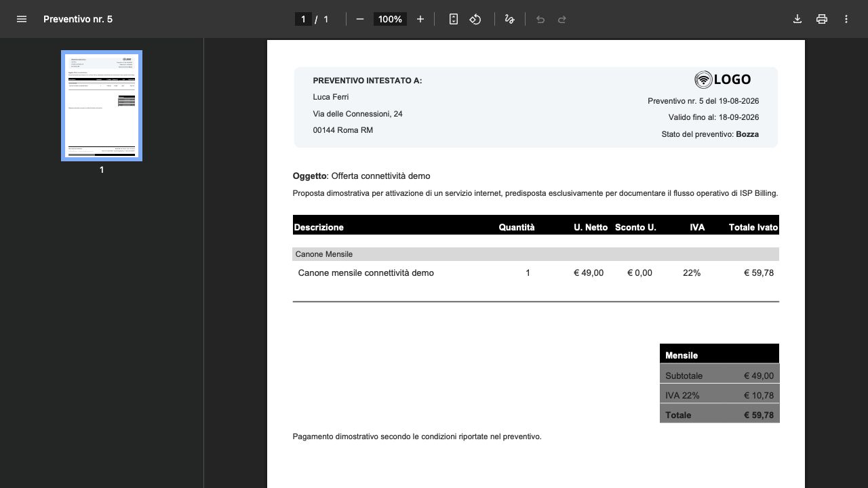Click the IVA 22% summary label

pos(682,395)
